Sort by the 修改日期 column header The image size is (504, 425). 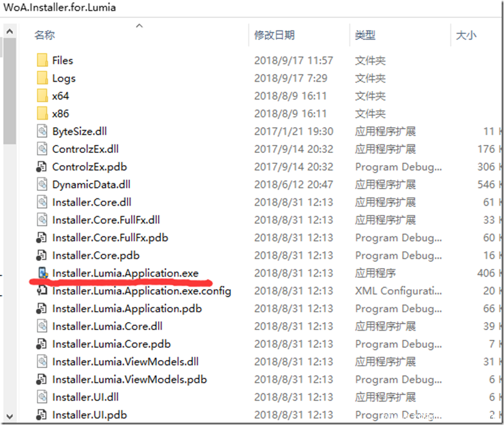274,35
